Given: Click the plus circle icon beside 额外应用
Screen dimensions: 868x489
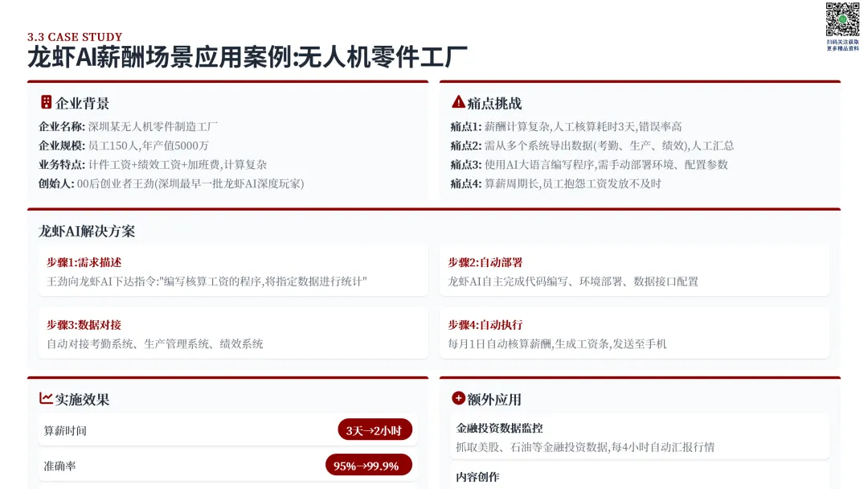Looking at the screenshot, I should pyautogui.click(x=458, y=398).
